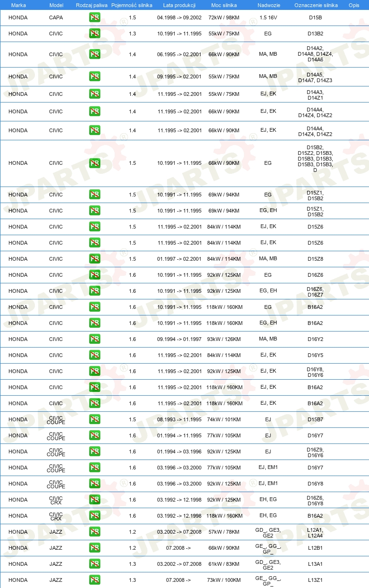Click the Opis column header
Screen dimensions: 369x588
point(354,5)
